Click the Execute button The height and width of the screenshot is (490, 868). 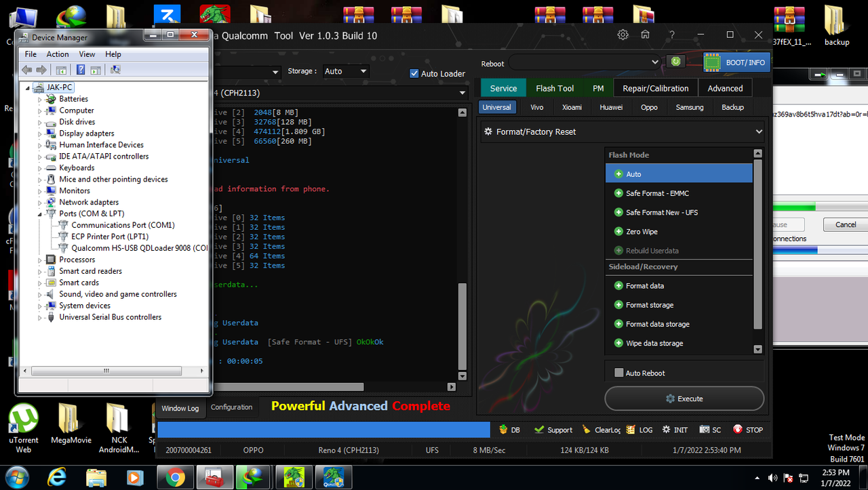coord(684,399)
